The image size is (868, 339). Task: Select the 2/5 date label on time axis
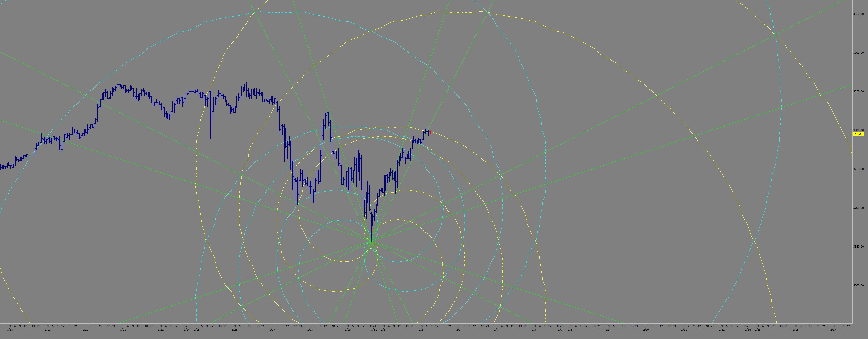(534, 330)
